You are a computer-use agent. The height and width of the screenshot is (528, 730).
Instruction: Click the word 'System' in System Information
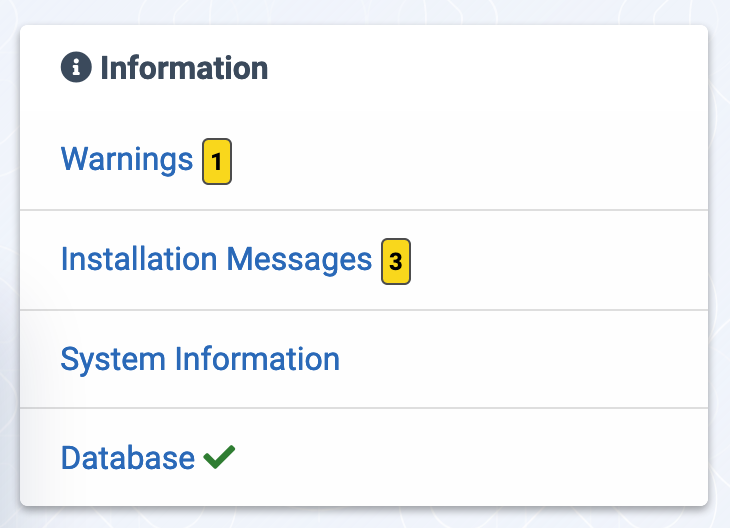point(113,359)
